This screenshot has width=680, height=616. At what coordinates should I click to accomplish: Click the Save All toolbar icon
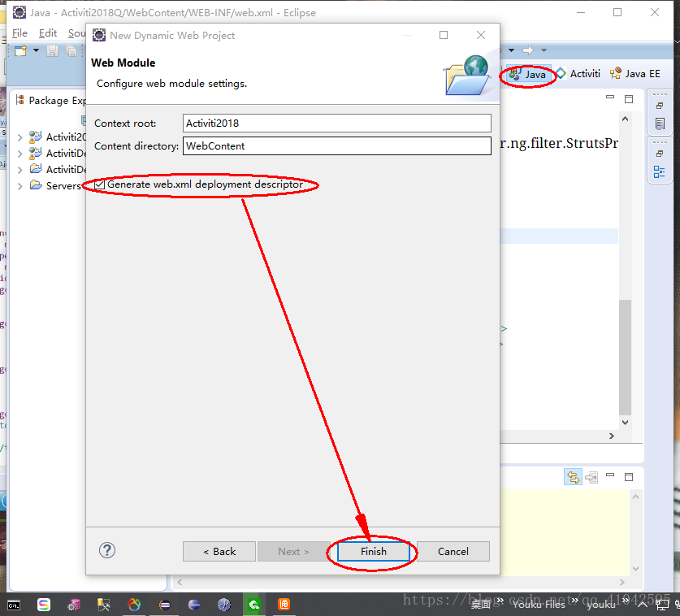pyautogui.click(x=71, y=50)
